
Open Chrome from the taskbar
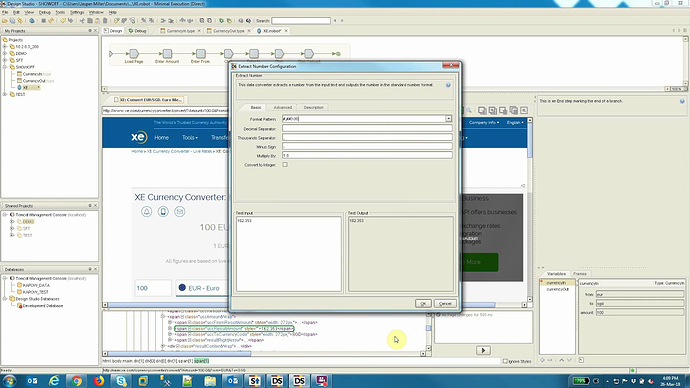coord(77,381)
